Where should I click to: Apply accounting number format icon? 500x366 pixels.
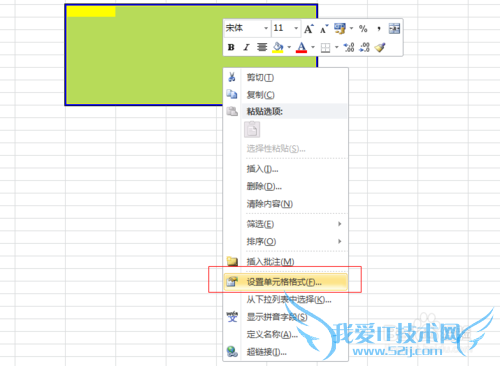coord(340,29)
